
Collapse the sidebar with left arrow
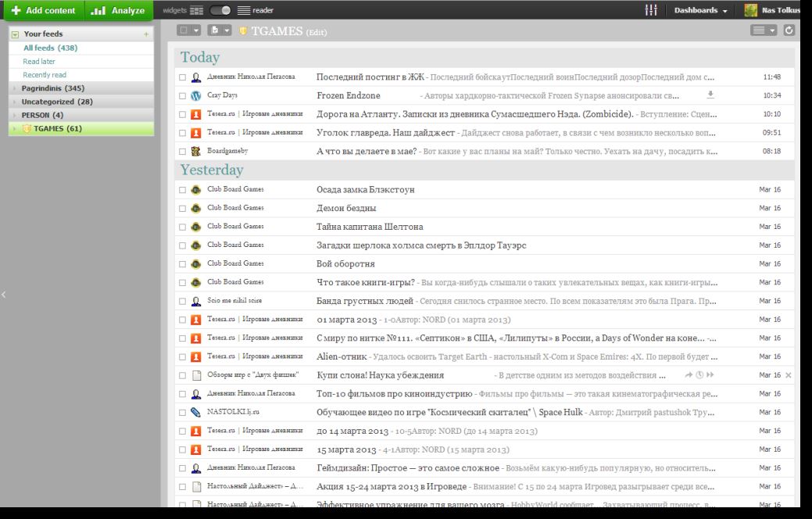[x=4, y=295]
